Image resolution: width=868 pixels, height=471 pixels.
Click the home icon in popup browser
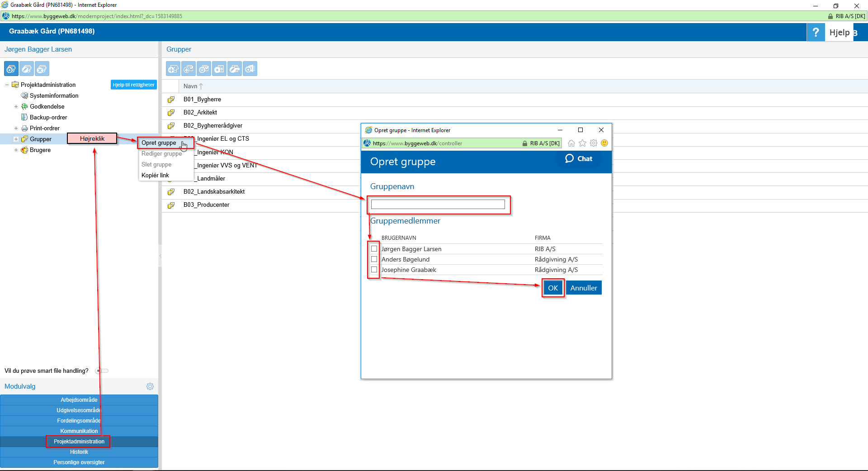coord(571,143)
